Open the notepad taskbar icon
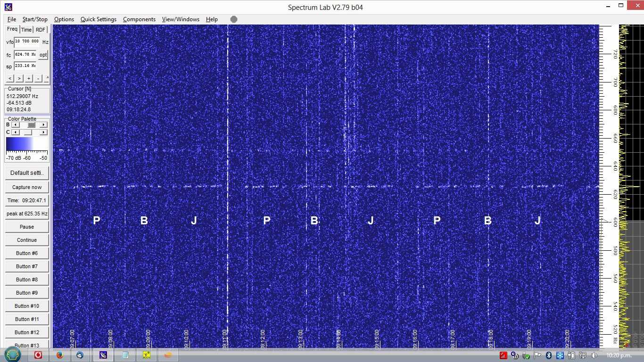 coord(125,355)
